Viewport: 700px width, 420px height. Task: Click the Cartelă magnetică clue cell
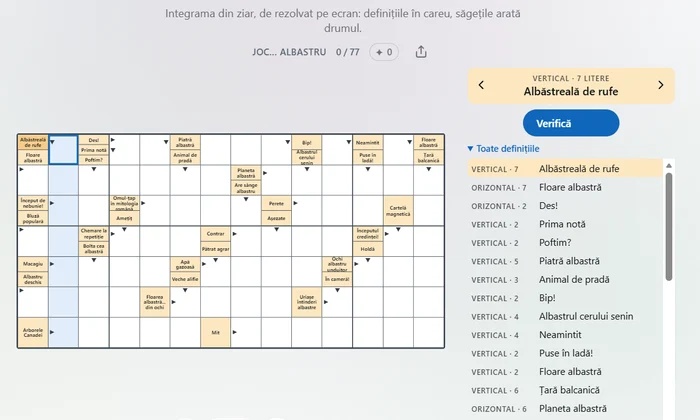[x=398, y=211]
